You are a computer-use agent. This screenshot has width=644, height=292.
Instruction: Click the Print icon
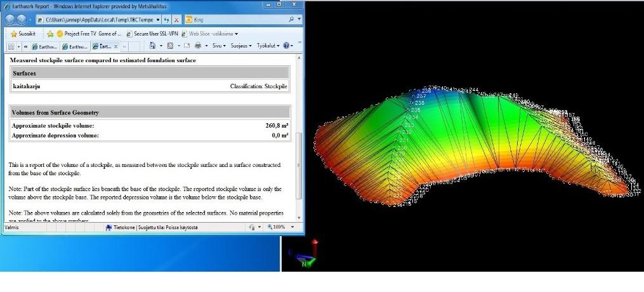198,46
